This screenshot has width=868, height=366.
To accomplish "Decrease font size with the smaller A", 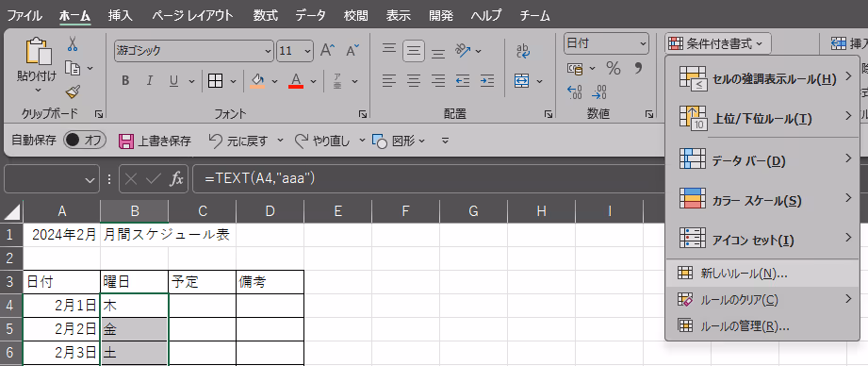I will tap(352, 51).
